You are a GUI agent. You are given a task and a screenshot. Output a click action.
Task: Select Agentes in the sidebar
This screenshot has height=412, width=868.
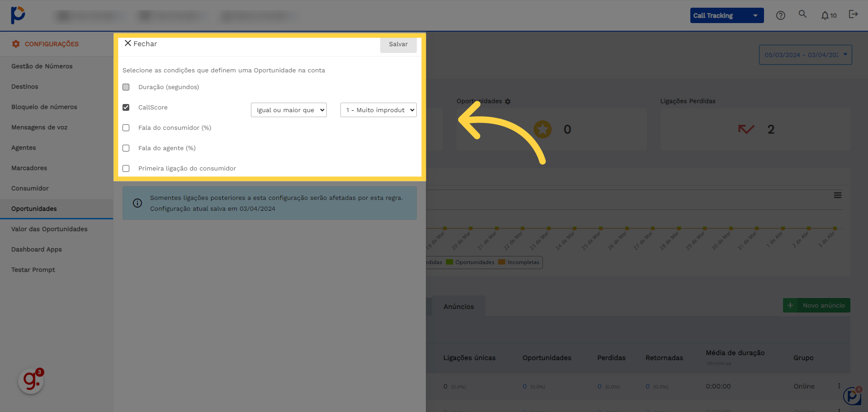click(24, 147)
